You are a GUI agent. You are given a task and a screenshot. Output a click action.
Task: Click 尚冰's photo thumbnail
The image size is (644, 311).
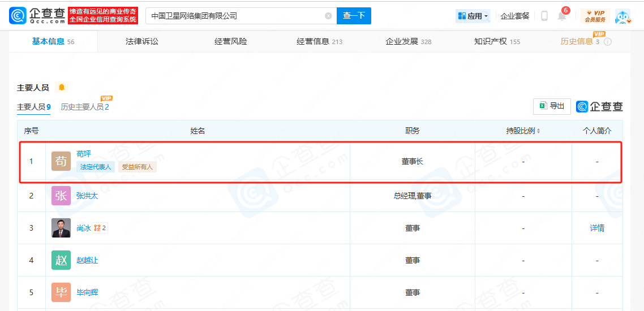tap(61, 228)
